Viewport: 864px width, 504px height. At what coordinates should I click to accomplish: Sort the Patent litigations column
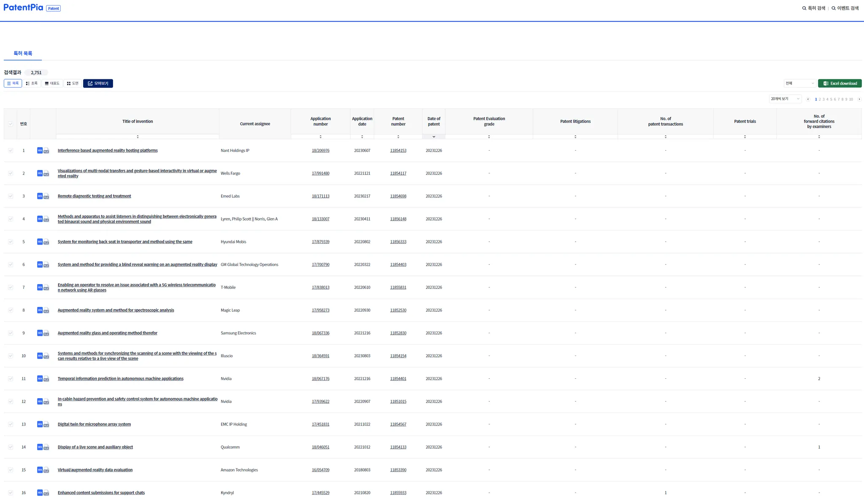coord(575,137)
